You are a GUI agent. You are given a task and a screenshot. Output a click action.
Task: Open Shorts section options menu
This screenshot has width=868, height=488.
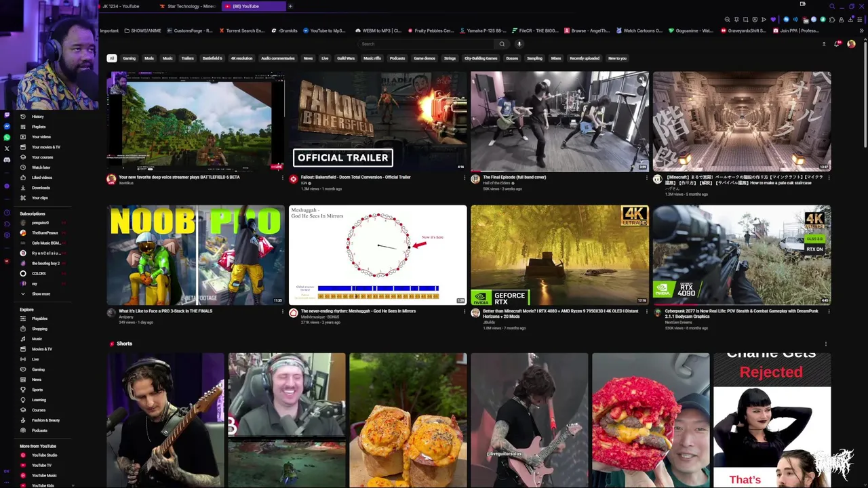pyautogui.click(x=825, y=344)
